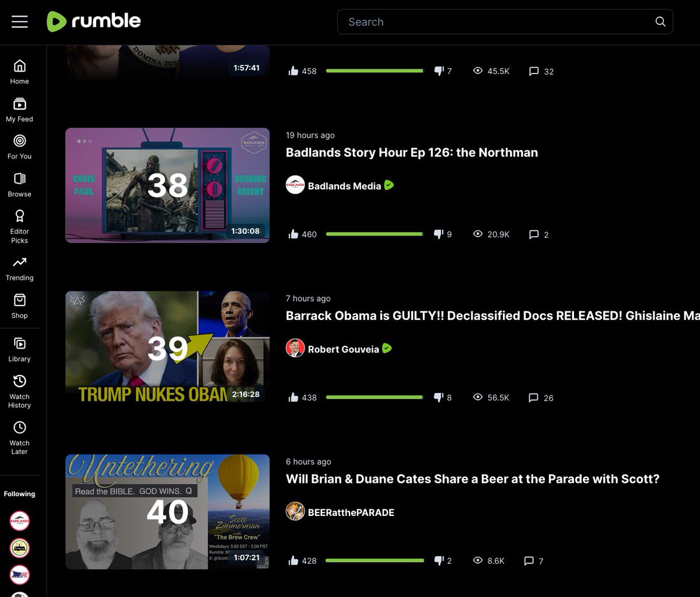Click views eye icon showing 8.6K

click(478, 560)
